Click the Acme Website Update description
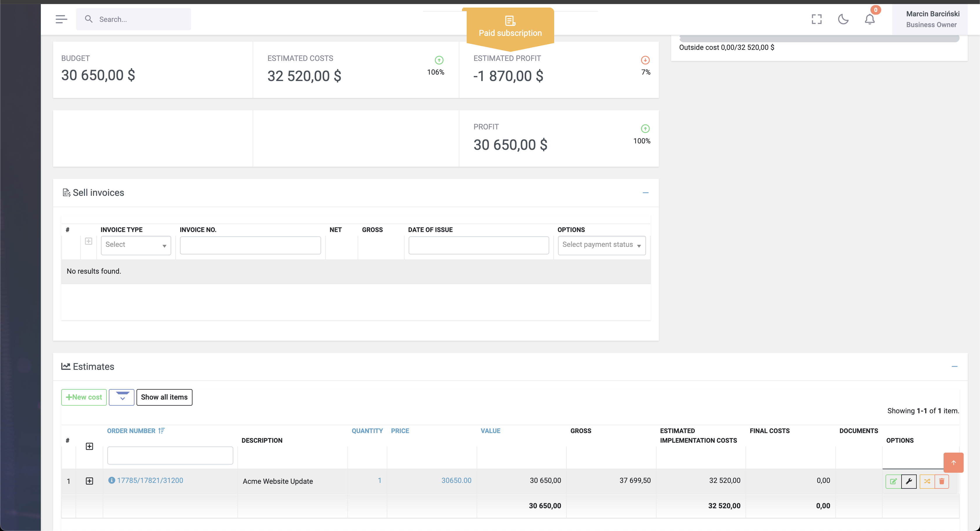 [278, 481]
